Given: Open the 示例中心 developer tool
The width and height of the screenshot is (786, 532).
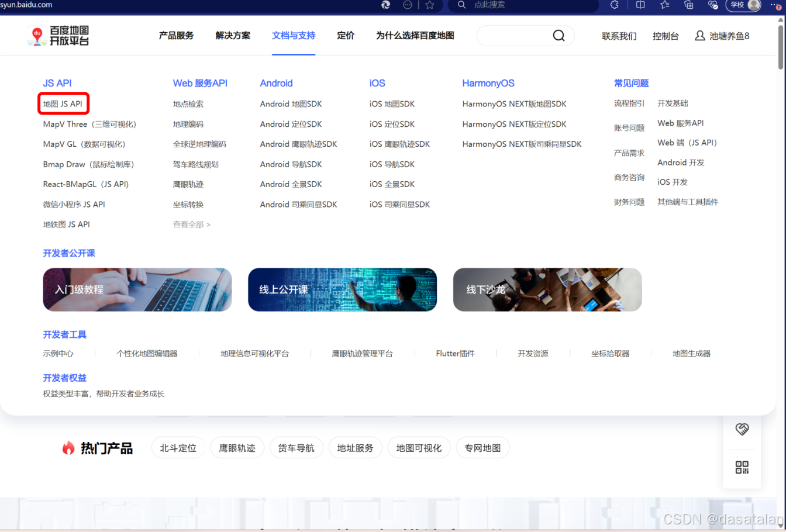Looking at the screenshot, I should pos(58,354).
